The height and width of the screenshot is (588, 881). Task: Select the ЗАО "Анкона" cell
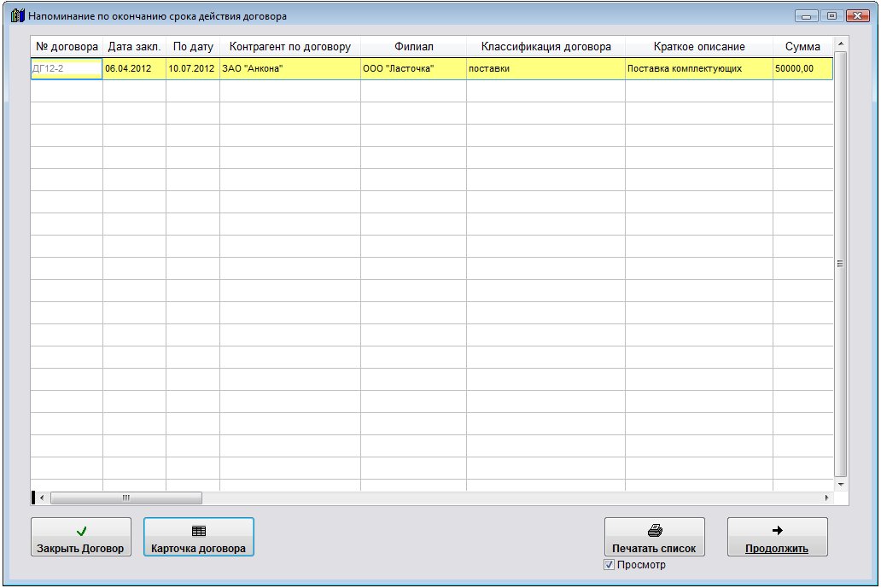[x=290, y=68]
